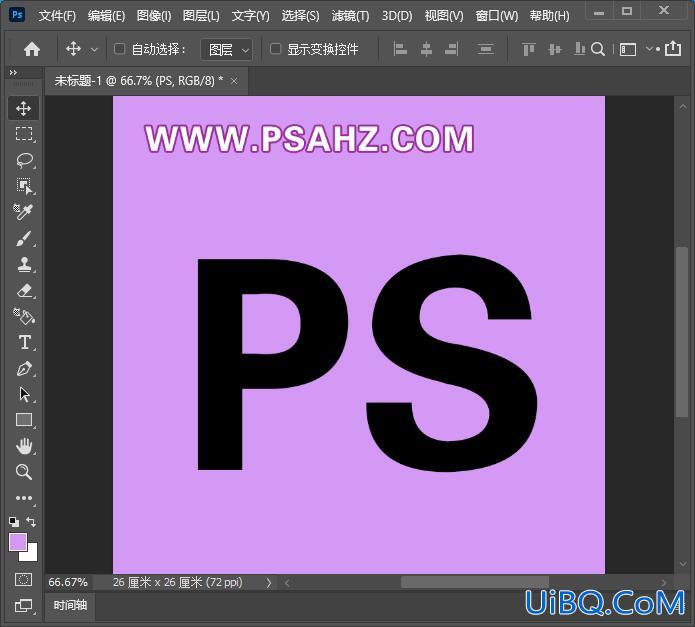This screenshot has width=695, height=627.
Task: Select the Eyedropper tool
Action: [23, 212]
